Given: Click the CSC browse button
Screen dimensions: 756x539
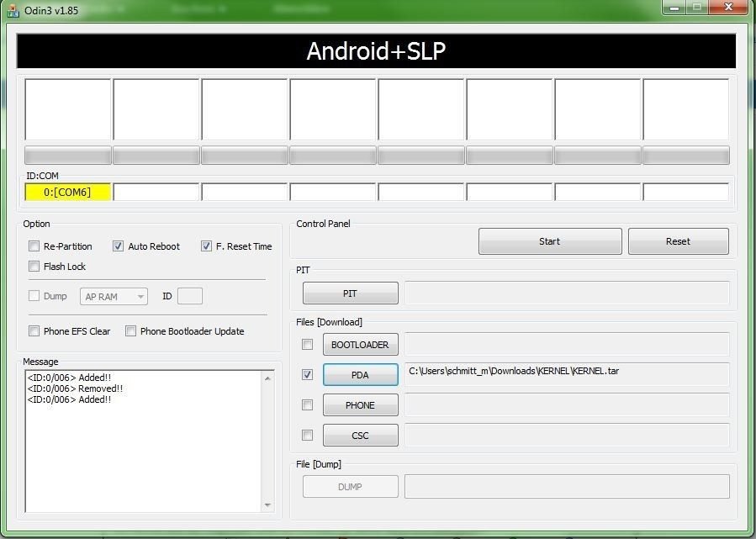Looking at the screenshot, I should pos(360,436).
